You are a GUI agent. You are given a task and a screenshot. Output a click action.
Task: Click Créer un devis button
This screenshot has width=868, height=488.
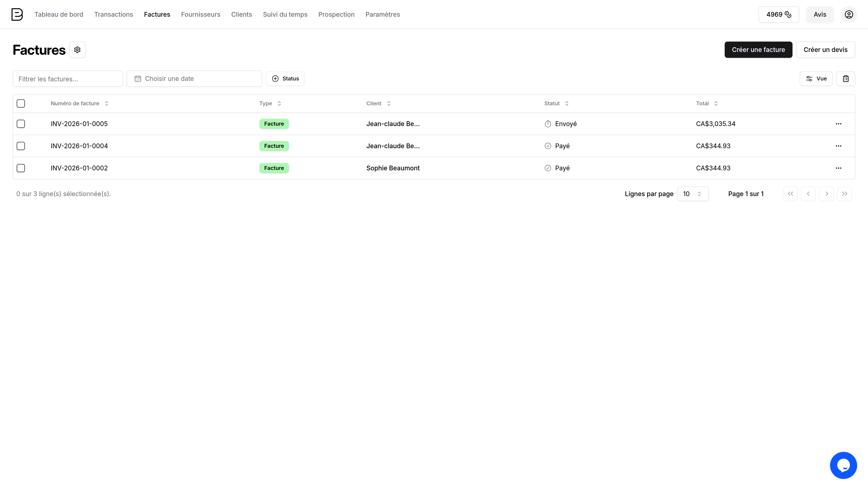click(x=825, y=50)
